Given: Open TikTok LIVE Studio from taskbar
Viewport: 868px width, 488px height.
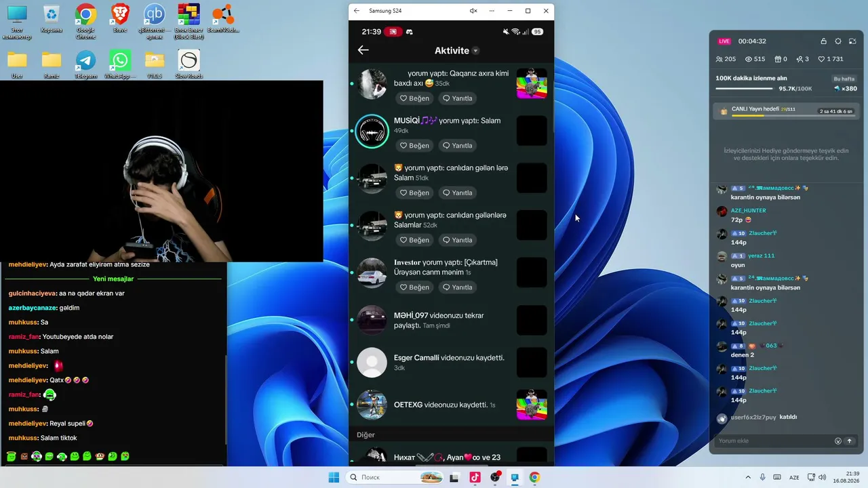Looking at the screenshot, I should click(x=475, y=477).
